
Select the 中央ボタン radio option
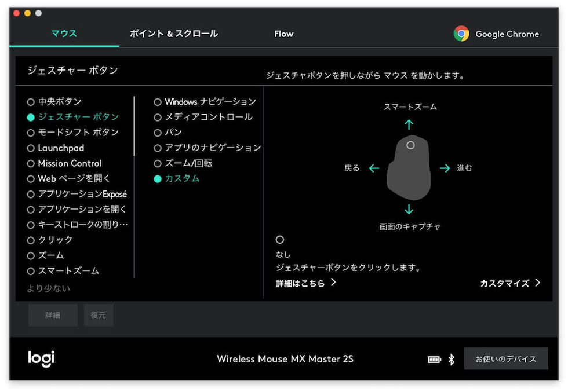point(54,102)
